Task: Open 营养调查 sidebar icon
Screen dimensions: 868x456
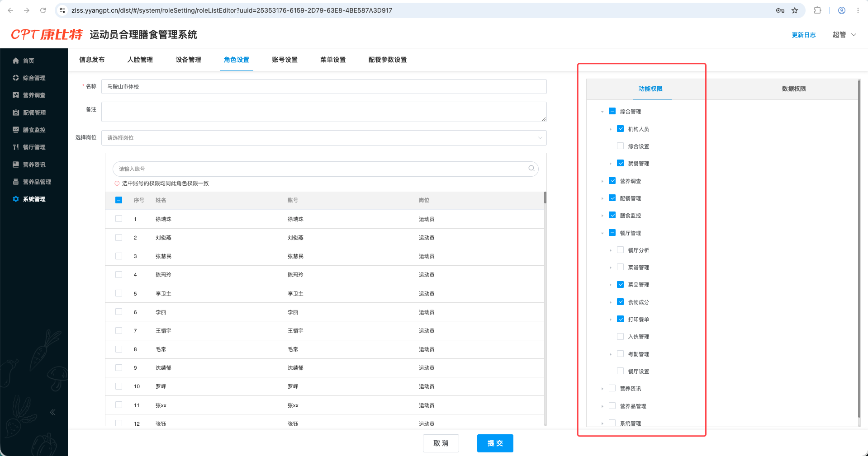Action: point(16,95)
